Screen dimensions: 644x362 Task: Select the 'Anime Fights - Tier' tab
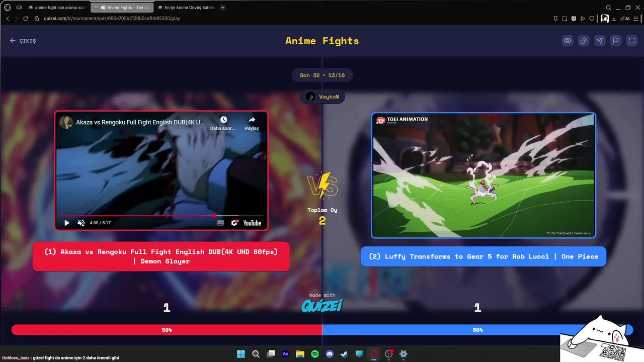(x=122, y=8)
